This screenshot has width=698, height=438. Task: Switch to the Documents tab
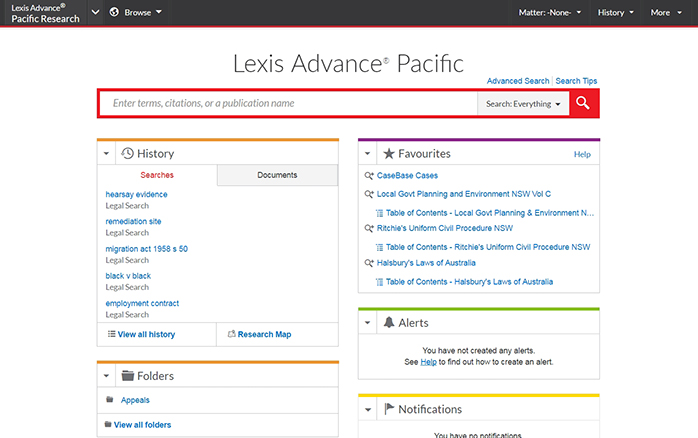point(277,175)
